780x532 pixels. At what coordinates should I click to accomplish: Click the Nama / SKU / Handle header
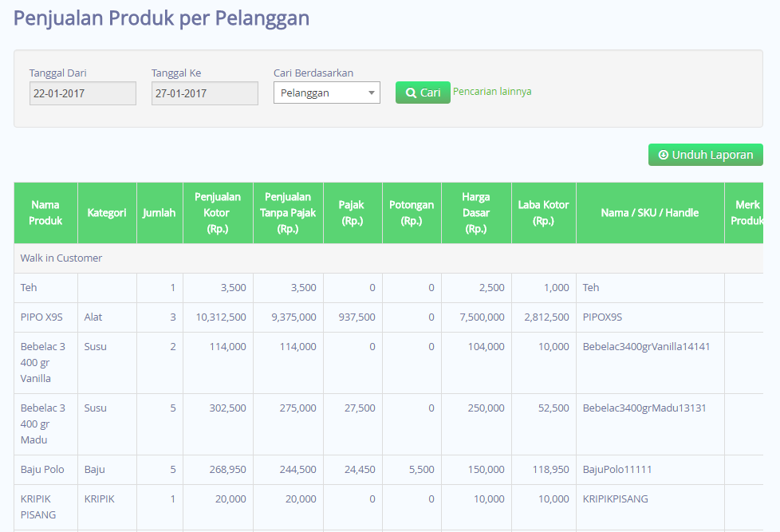click(x=650, y=213)
